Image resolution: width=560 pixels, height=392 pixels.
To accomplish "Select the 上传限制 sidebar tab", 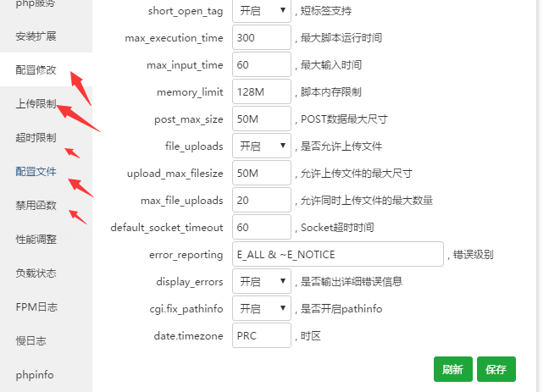I will click(x=36, y=104).
